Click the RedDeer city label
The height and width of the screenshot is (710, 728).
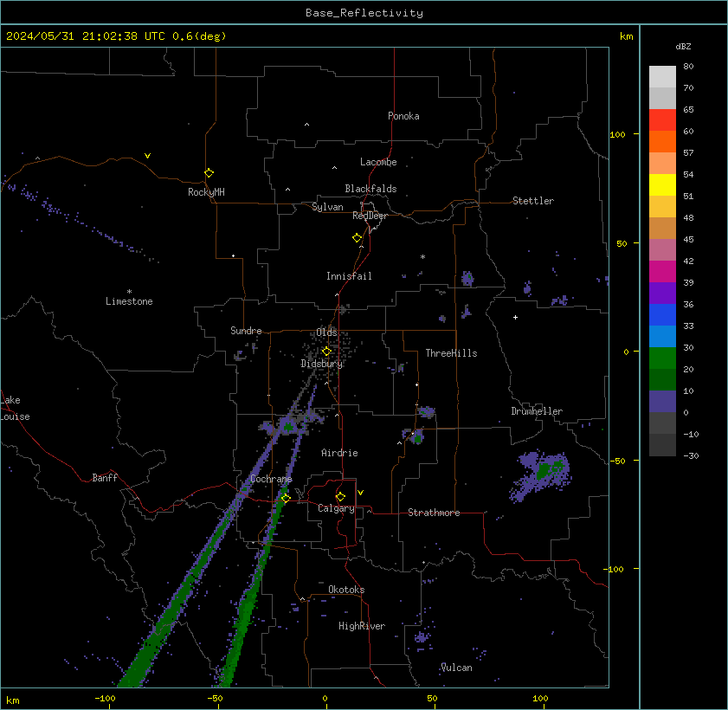[370, 216]
